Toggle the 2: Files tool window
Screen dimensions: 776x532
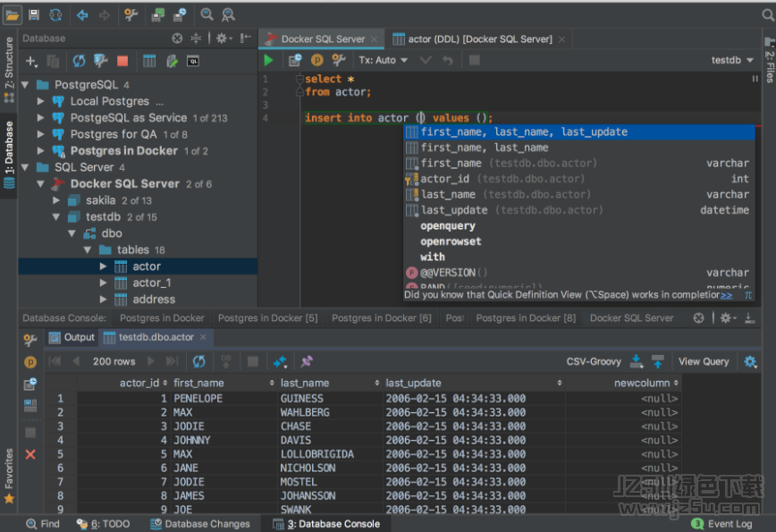coord(770,61)
